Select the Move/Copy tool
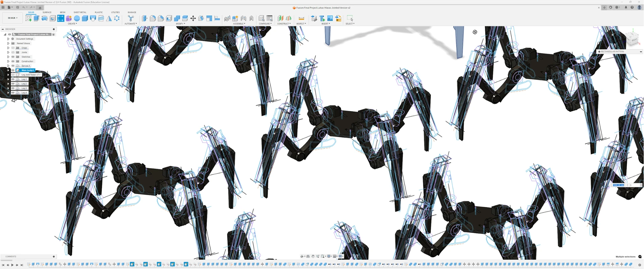 [x=193, y=18]
